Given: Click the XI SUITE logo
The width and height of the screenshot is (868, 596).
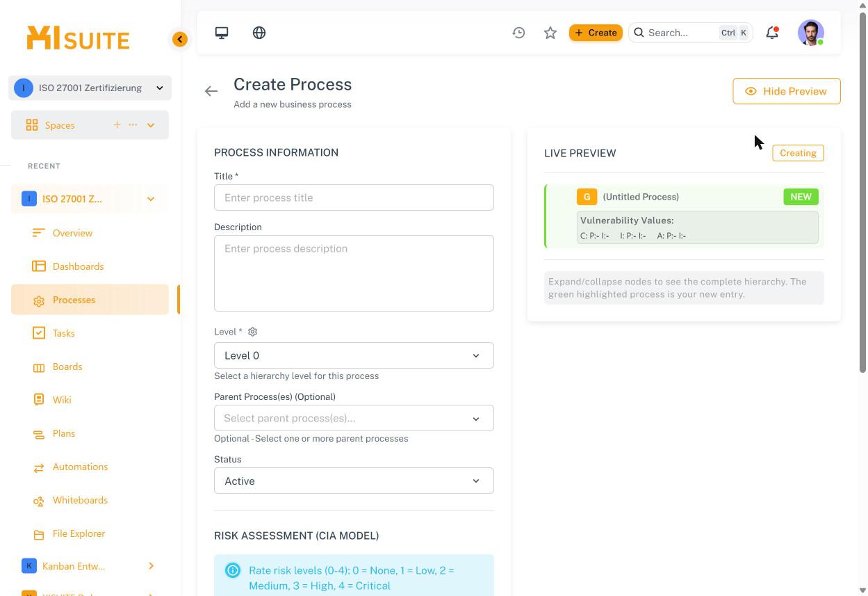Looking at the screenshot, I should tap(78, 38).
